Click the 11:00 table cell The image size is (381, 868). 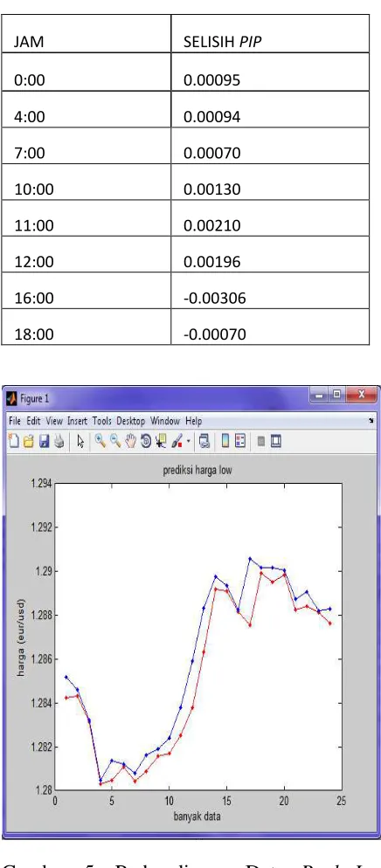coord(86,218)
